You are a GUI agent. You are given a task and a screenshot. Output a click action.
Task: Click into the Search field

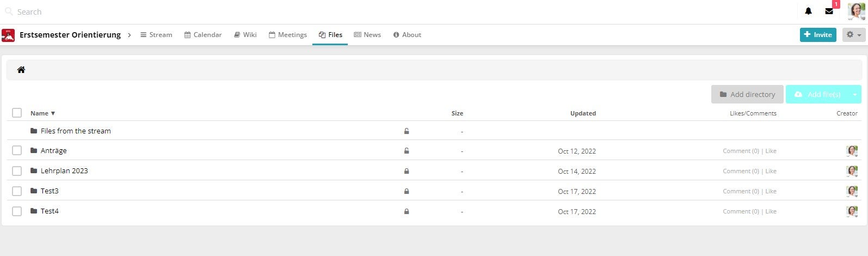tap(109, 11)
